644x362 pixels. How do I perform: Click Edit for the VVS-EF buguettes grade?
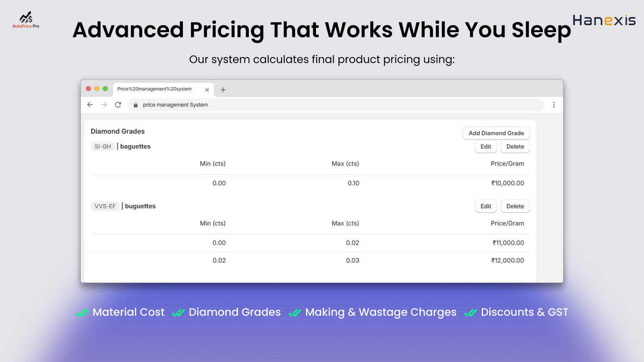click(486, 206)
